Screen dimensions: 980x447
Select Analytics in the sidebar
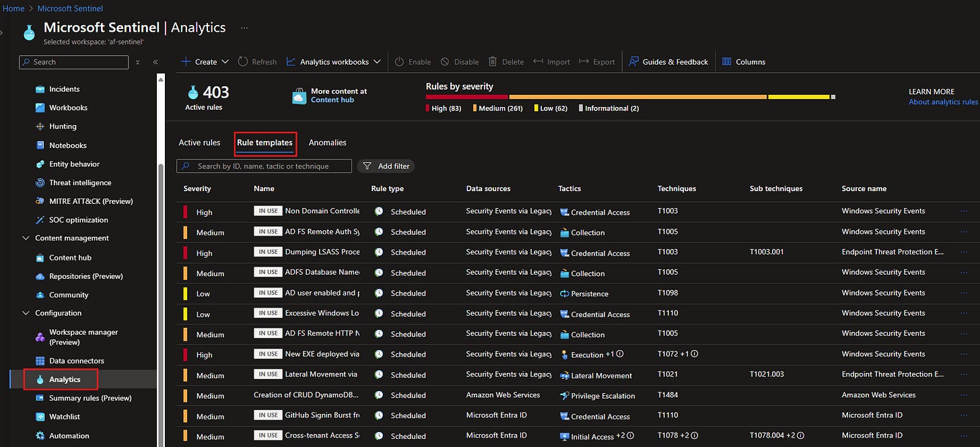point(65,380)
